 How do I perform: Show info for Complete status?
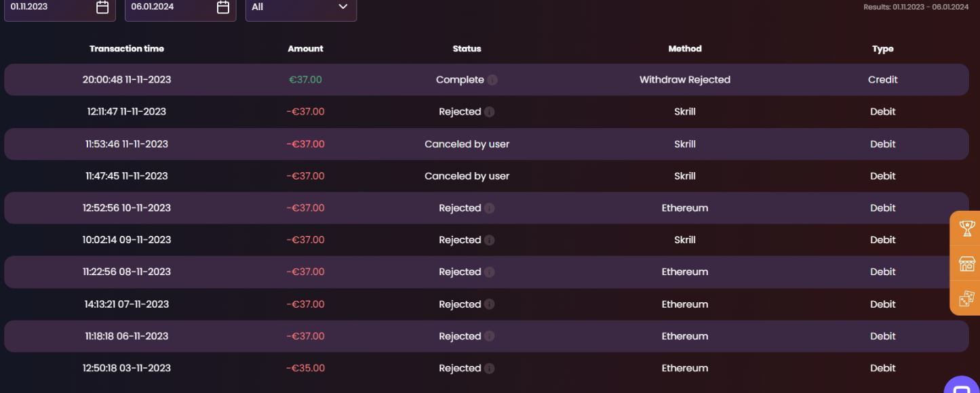click(x=492, y=80)
